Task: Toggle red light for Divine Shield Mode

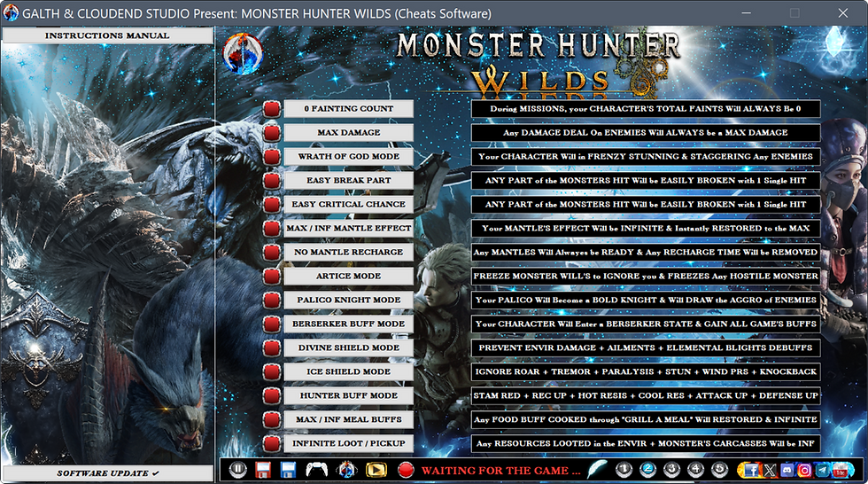Action: click(272, 347)
